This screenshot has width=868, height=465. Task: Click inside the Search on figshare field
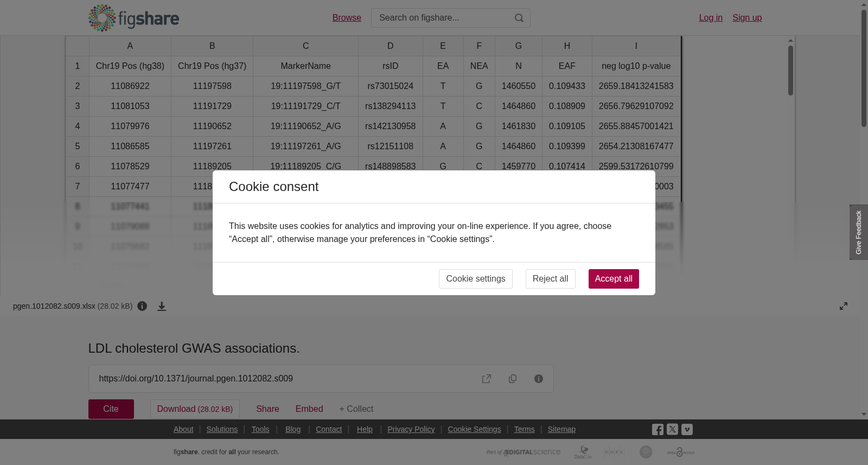(442, 18)
